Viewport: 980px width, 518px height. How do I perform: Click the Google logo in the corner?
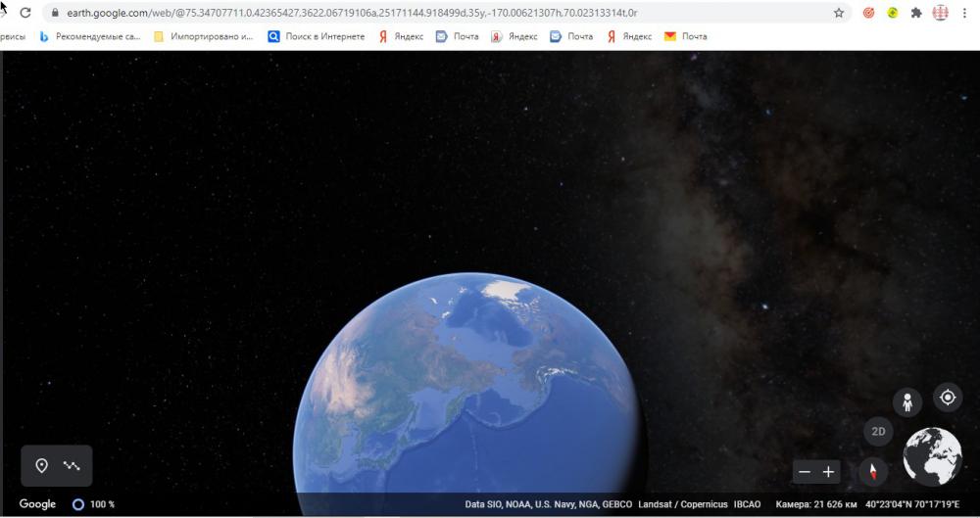pyautogui.click(x=37, y=504)
